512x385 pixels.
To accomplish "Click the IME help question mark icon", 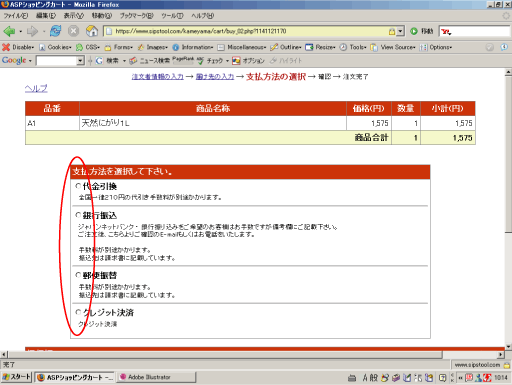I will point(443,378).
